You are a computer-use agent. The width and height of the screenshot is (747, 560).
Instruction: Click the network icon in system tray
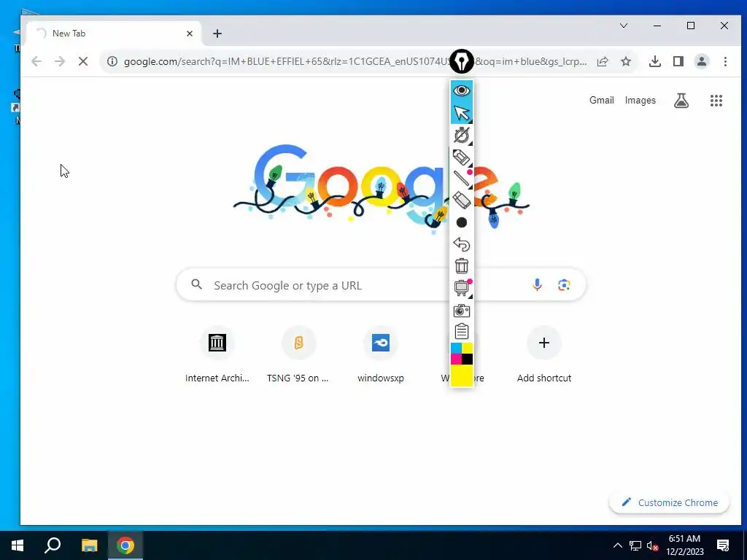click(x=635, y=545)
